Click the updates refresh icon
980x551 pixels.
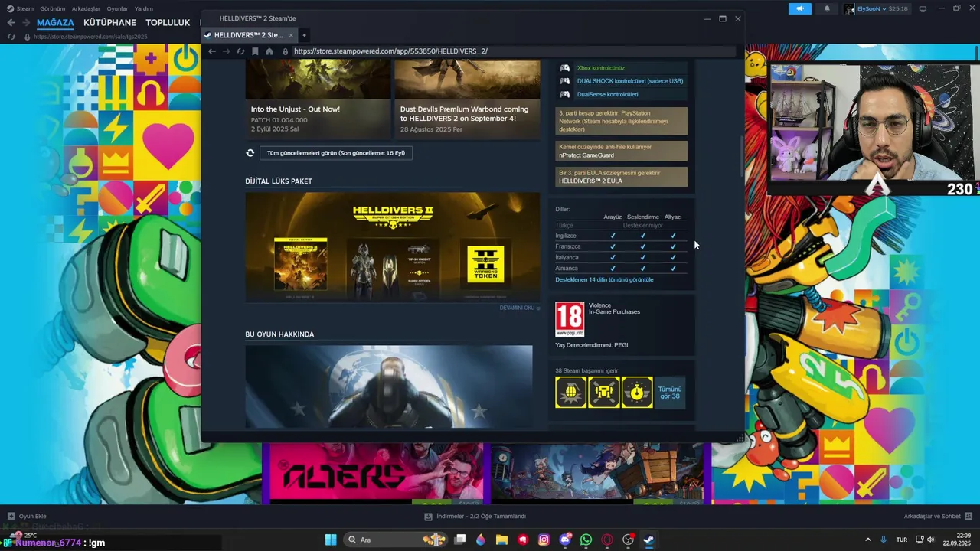[x=250, y=153]
